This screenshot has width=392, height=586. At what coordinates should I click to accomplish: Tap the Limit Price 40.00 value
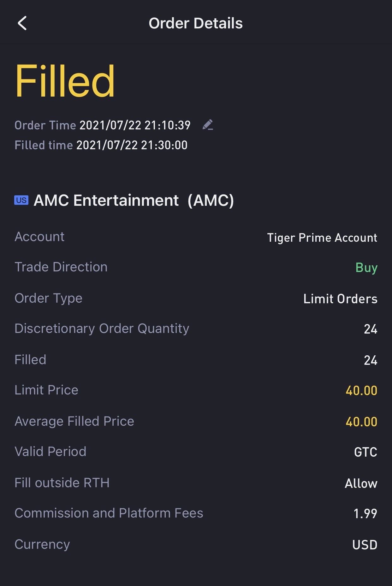click(x=361, y=391)
